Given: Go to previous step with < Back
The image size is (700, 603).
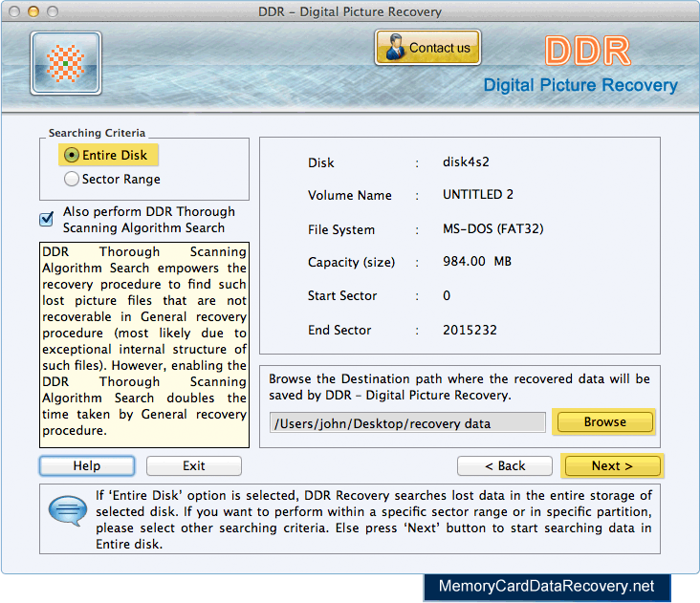Looking at the screenshot, I should coord(505,466).
